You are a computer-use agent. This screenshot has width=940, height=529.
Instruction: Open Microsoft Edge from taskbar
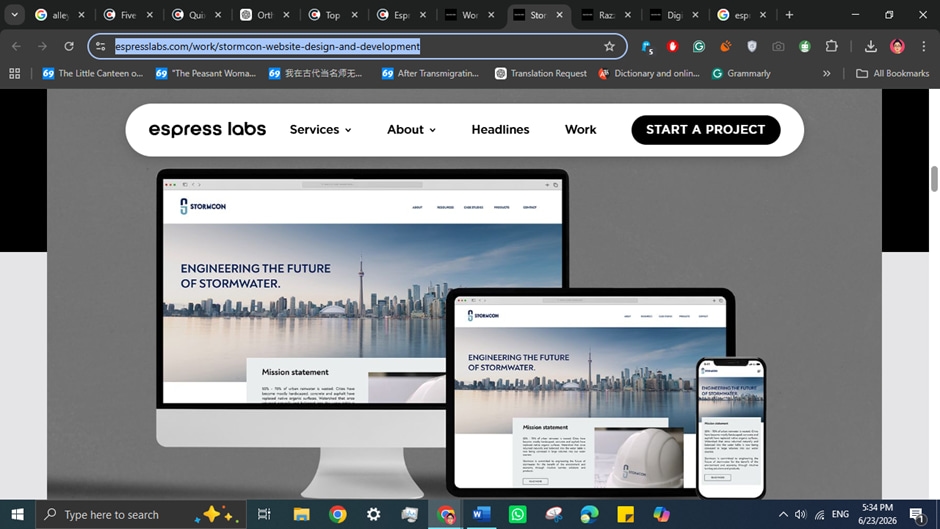[x=589, y=514]
